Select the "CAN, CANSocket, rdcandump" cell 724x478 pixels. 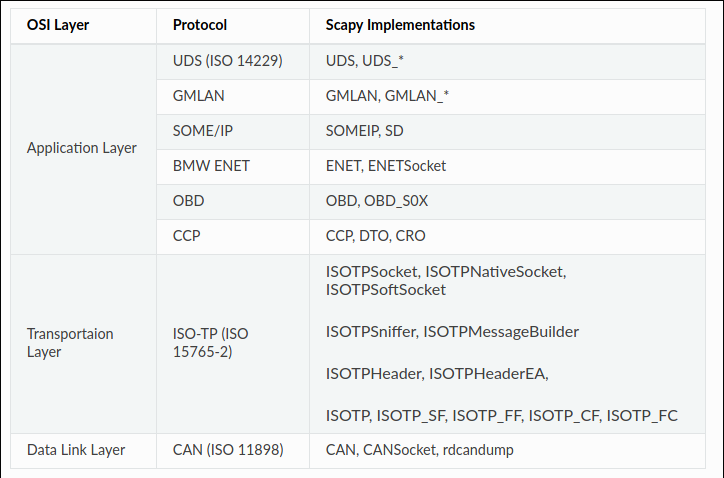pyautogui.click(x=419, y=450)
